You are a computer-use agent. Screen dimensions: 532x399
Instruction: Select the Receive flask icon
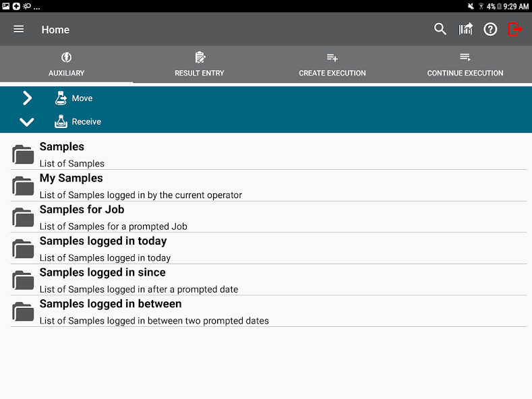[x=61, y=122]
